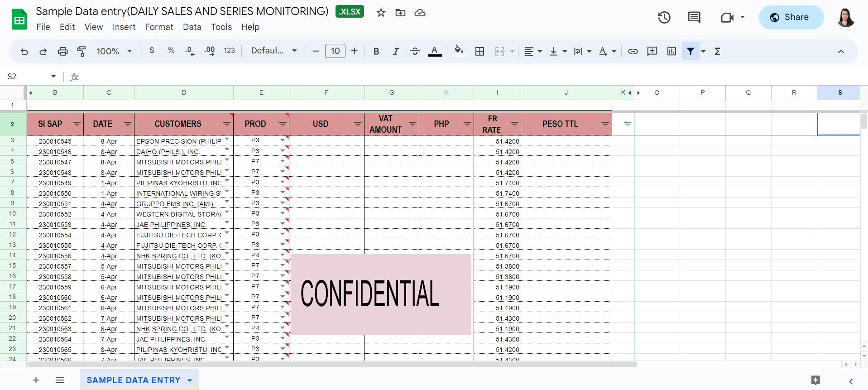The height and width of the screenshot is (390, 868).
Task: Open the Insert menu
Action: (x=124, y=27)
